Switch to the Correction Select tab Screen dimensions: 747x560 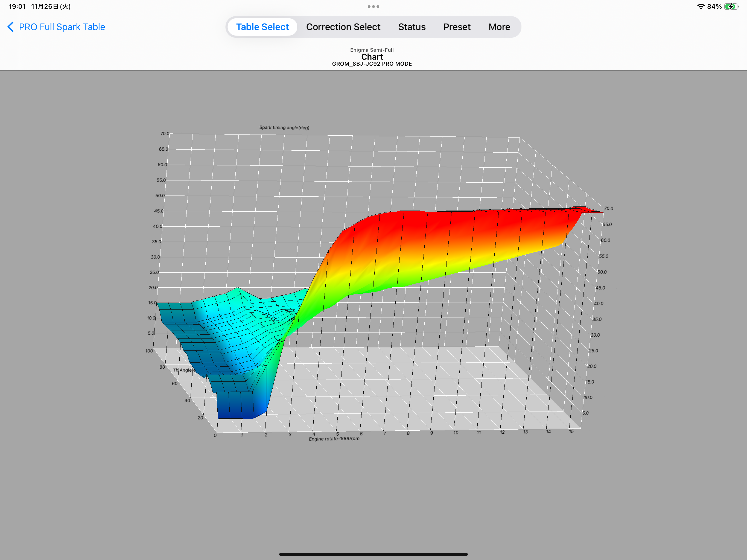point(343,27)
